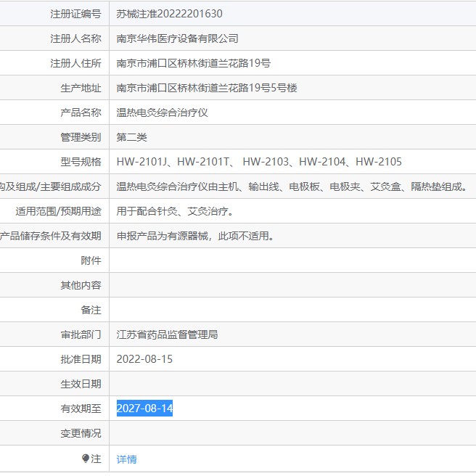The height and width of the screenshot is (476, 476).
Task: Click the registration number 苏械注准20222201630
Action: [169, 14]
